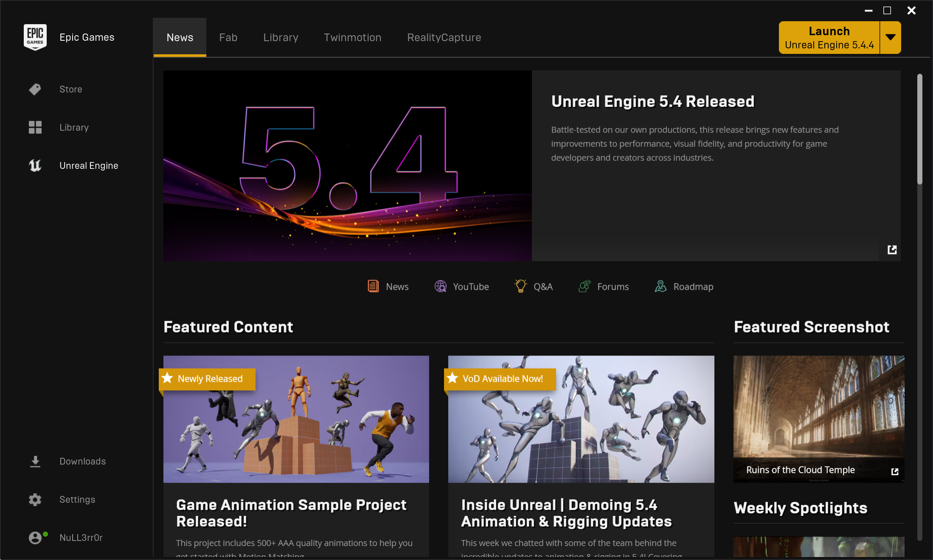Select Unreal Engine in the sidebar

(88, 165)
